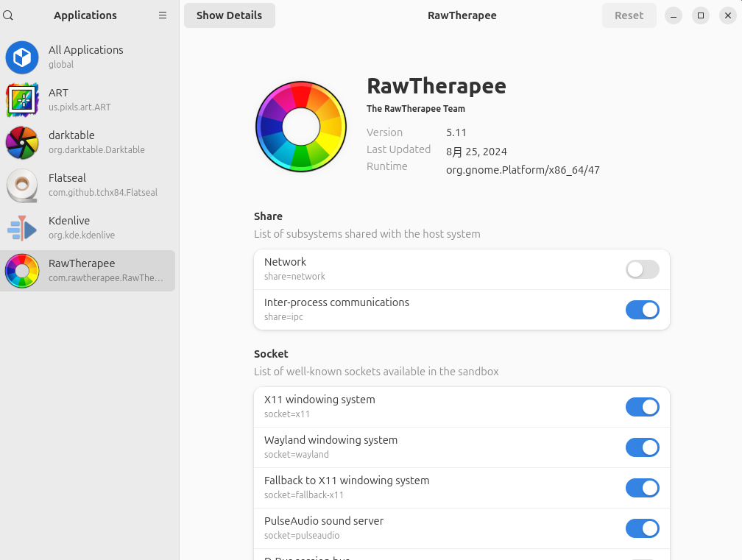This screenshot has width=742, height=560.
Task: Open the search icon in Applications sidebar
Action: (8, 15)
